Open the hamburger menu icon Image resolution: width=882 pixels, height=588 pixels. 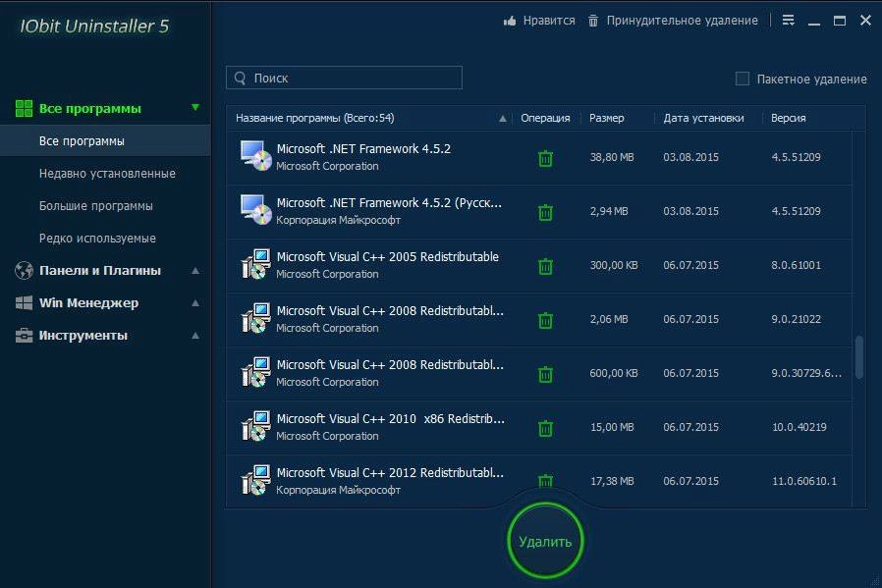click(788, 21)
